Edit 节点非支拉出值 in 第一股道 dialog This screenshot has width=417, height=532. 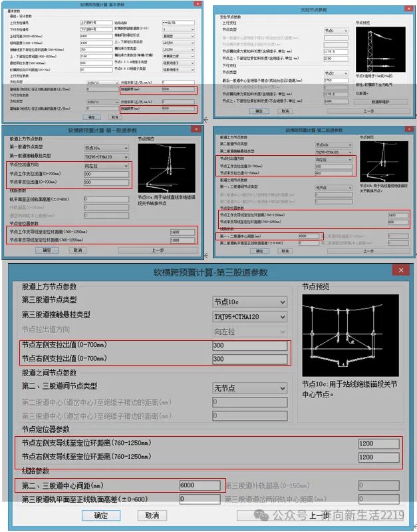[106, 182]
